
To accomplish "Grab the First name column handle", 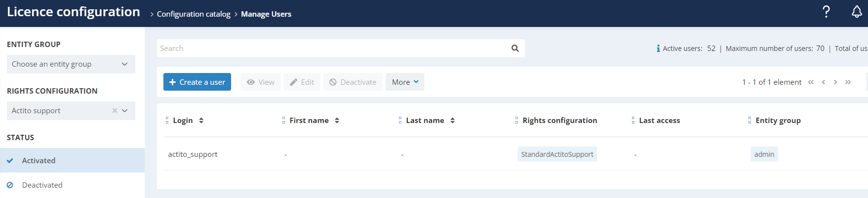I will click(x=283, y=121).
